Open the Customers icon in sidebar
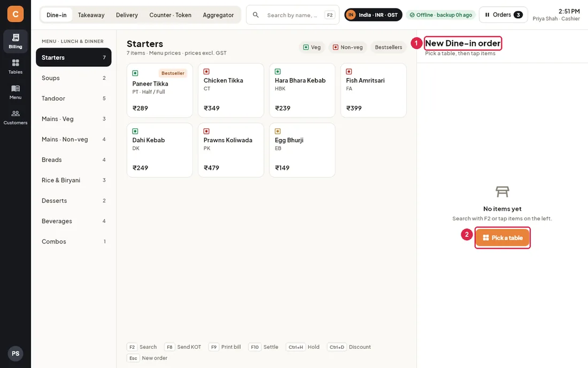 [16, 113]
